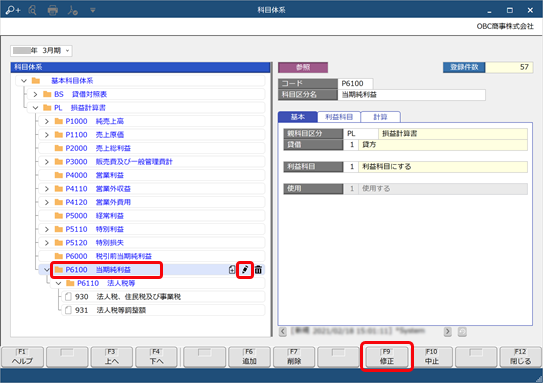Select the 930 法人税、住民税及び事業税 row

(163, 297)
